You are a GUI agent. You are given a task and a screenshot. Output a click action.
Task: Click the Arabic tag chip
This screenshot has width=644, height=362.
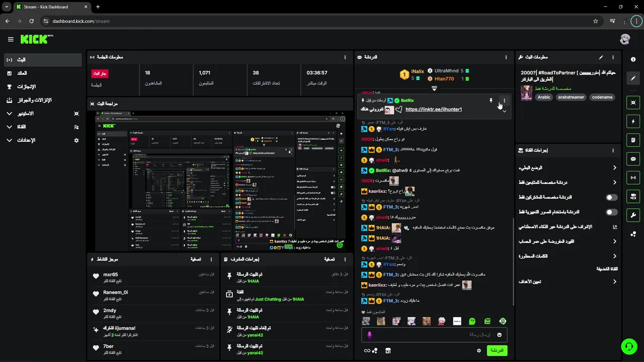pyautogui.click(x=544, y=97)
